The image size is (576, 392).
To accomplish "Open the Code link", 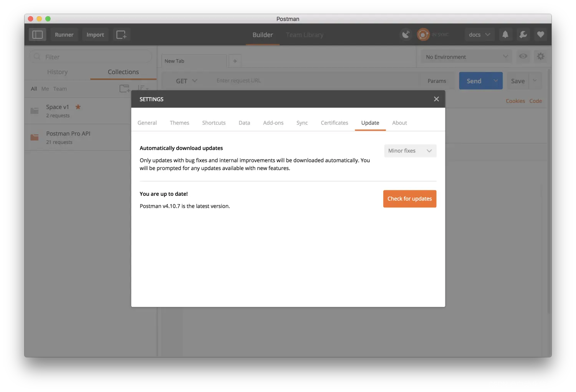I will (x=536, y=101).
